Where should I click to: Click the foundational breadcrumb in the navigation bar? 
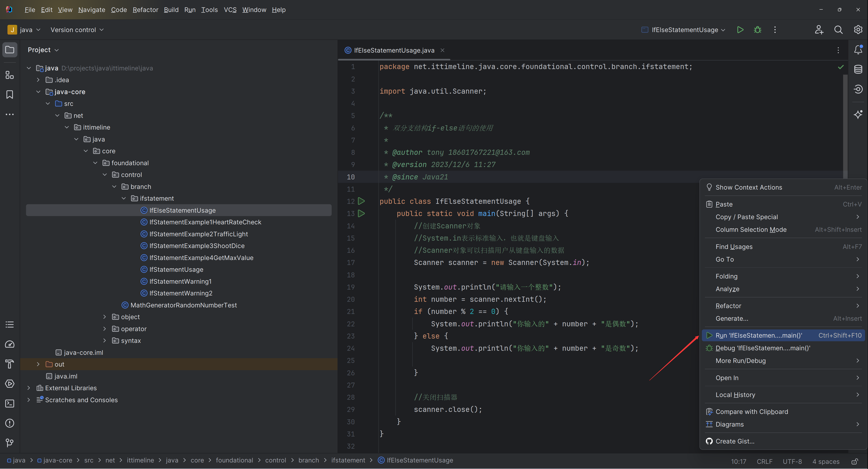click(x=234, y=460)
